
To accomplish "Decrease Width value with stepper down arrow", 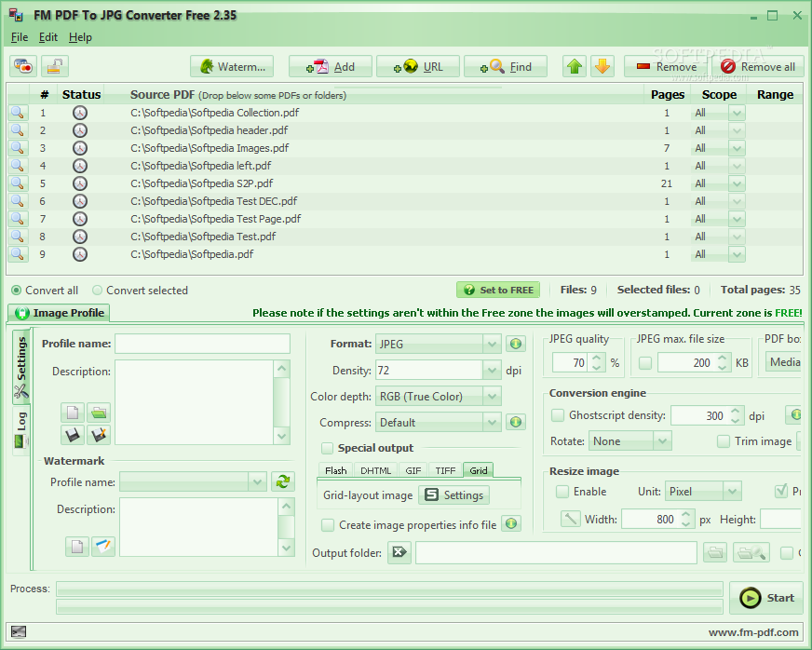I will pos(685,523).
